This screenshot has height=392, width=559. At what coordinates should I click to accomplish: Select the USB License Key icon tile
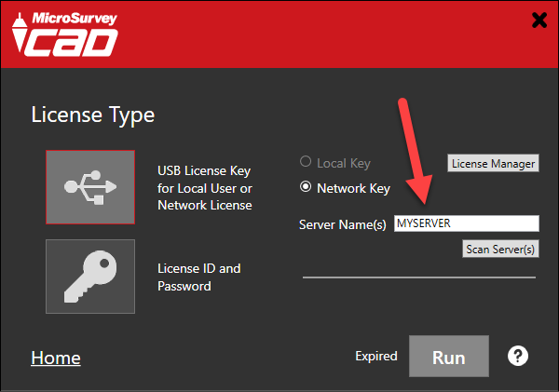90,187
